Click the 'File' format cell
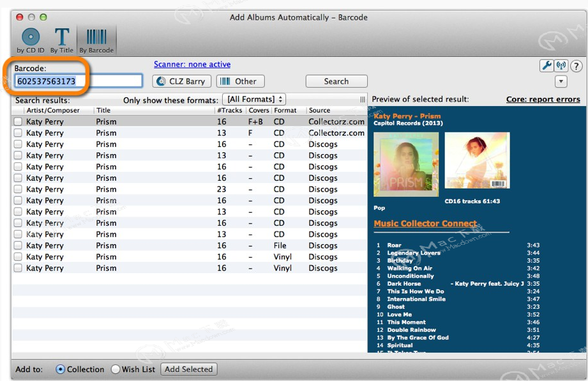588x381 pixels. point(280,245)
